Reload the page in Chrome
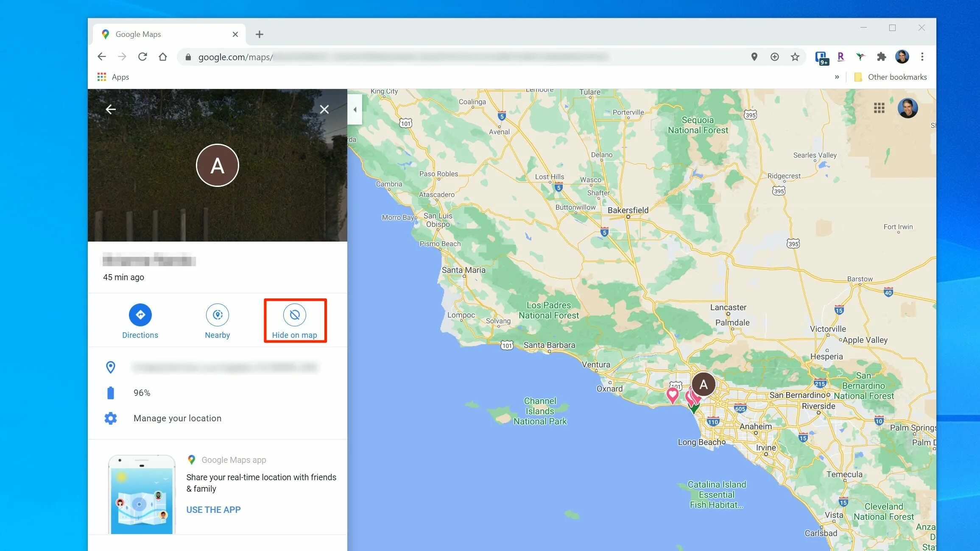This screenshot has width=980, height=551. tap(142, 57)
